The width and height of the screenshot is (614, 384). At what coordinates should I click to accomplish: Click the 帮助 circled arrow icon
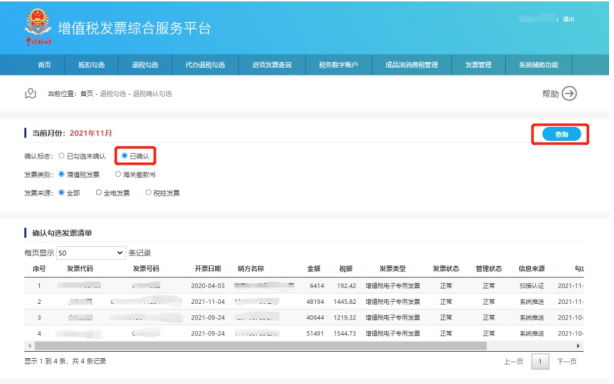point(569,94)
